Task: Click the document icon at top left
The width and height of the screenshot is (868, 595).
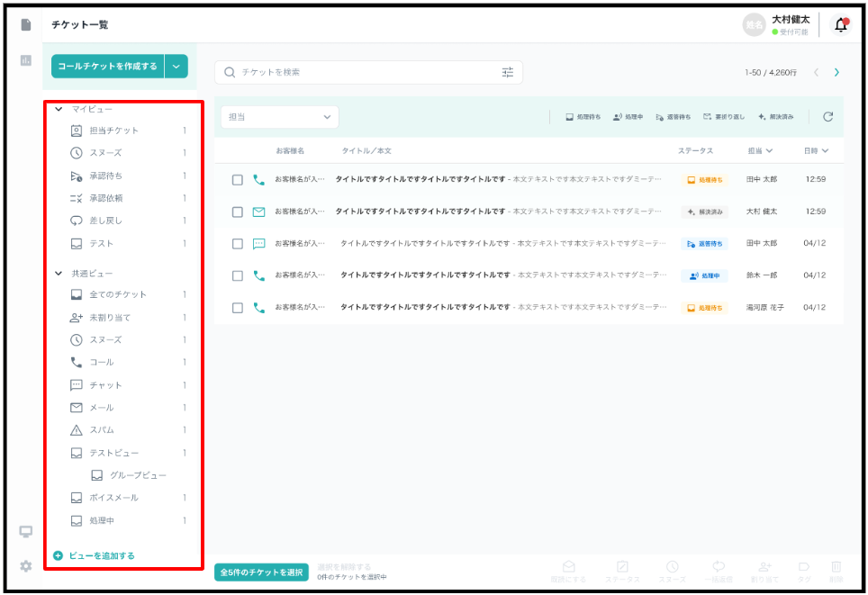Action: (26, 24)
